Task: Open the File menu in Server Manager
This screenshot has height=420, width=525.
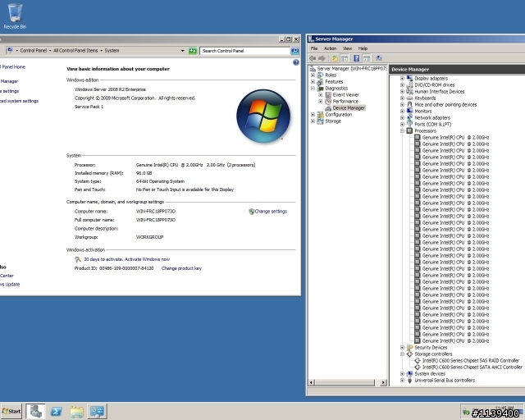Action: tap(313, 48)
